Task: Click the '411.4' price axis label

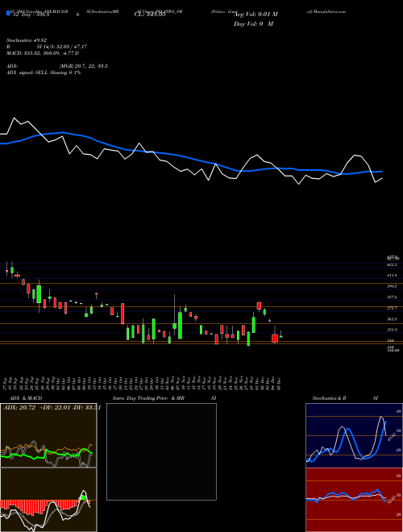Action: [x=392, y=276]
